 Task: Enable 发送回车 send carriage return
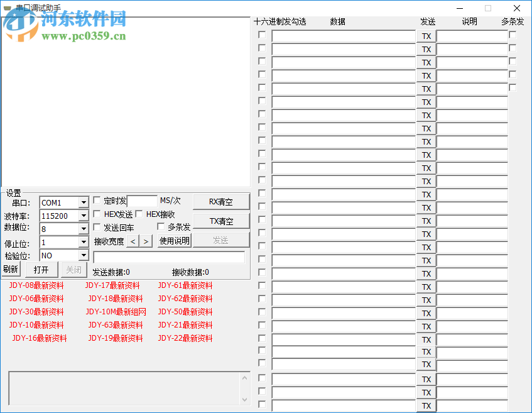point(95,227)
